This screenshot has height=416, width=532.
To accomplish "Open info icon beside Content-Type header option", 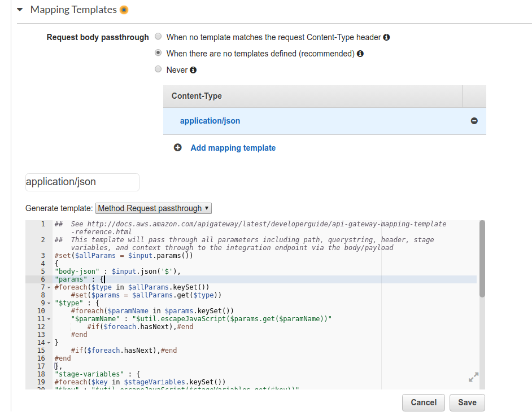I will pyautogui.click(x=386, y=37).
